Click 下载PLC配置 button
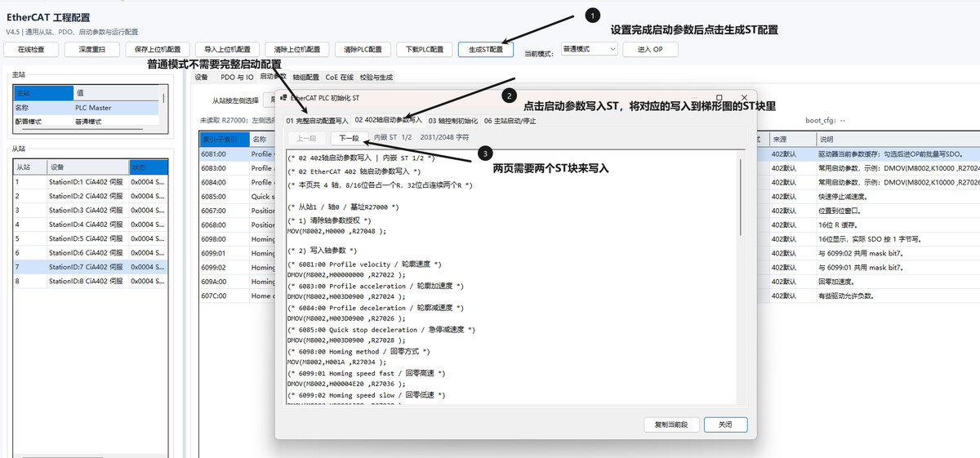The width and height of the screenshot is (980, 458). 425,49
